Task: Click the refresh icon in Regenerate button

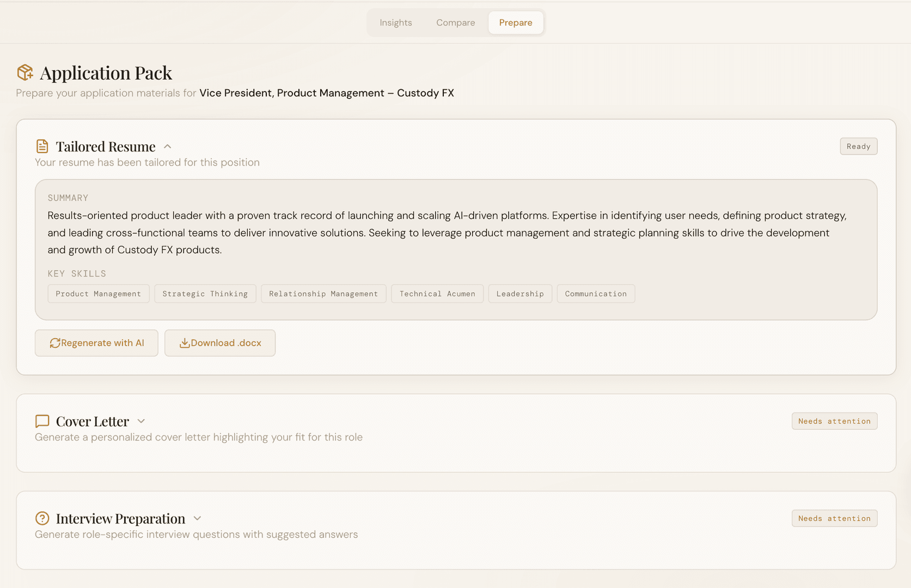Action: point(55,343)
